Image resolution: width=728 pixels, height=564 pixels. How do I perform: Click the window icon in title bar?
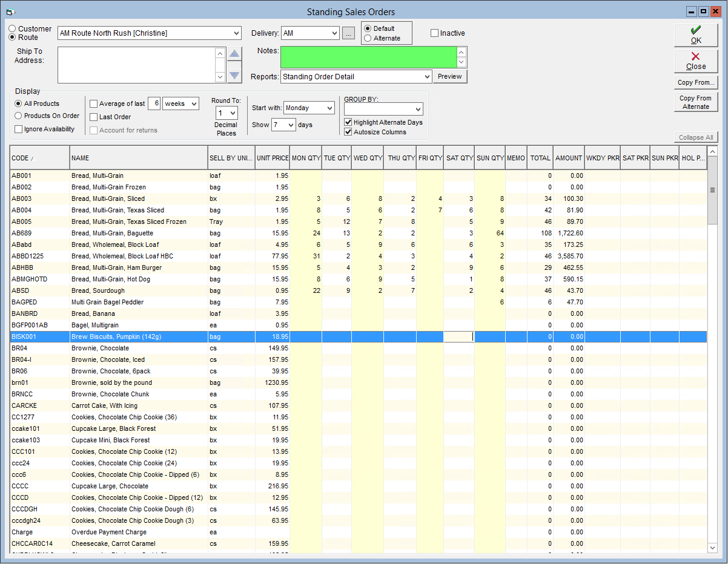9,11
